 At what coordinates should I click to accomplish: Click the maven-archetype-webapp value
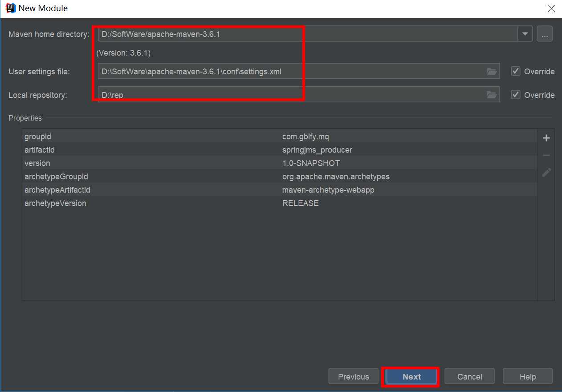(328, 190)
